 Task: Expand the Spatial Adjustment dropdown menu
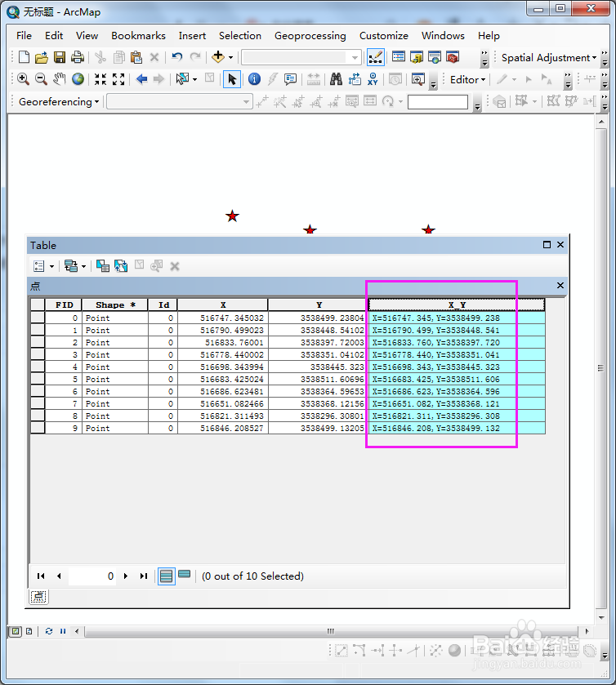(549, 58)
